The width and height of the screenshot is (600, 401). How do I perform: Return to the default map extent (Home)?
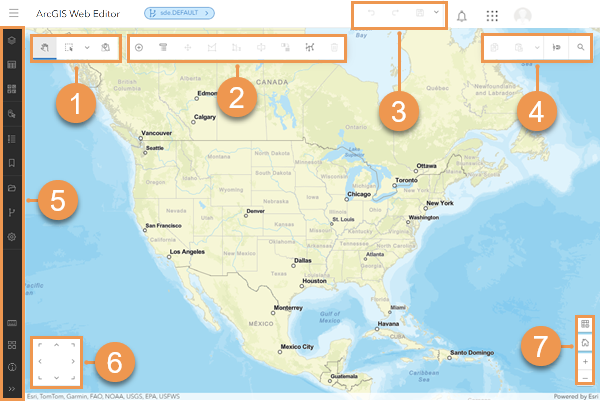pyautogui.click(x=585, y=342)
